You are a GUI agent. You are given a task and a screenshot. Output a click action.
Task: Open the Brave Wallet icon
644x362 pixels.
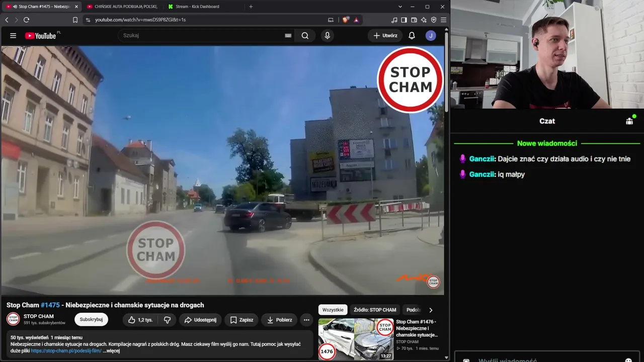point(414,20)
